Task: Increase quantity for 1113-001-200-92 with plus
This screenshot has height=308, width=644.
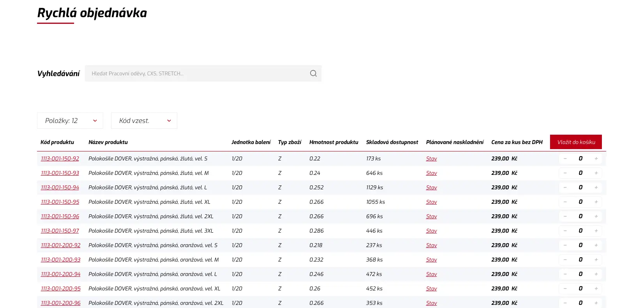Action: tap(596, 245)
